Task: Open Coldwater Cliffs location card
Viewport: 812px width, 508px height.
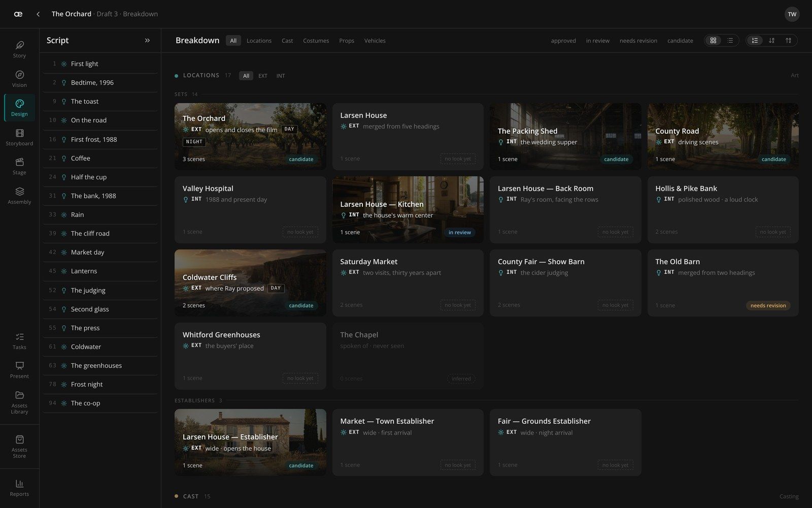Action: pyautogui.click(x=250, y=283)
